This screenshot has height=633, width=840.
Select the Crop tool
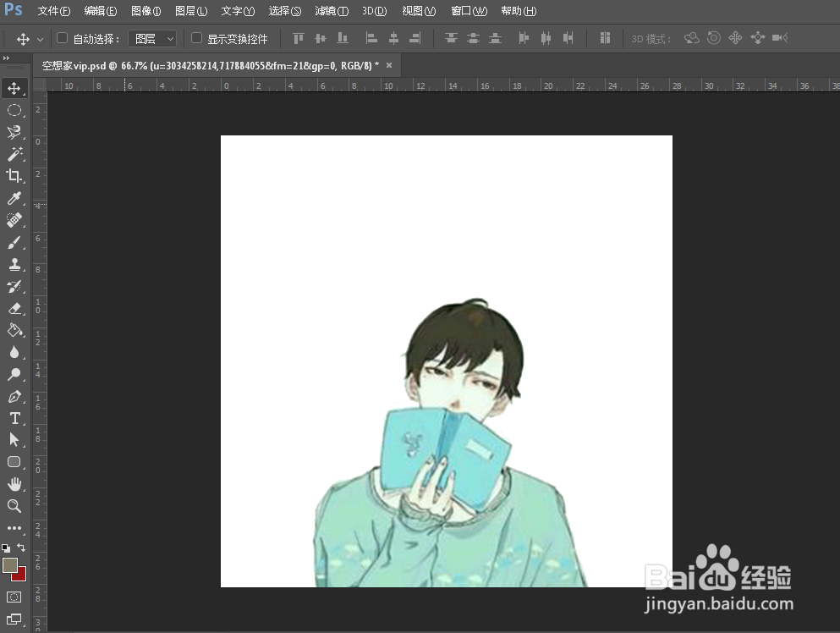[14, 176]
